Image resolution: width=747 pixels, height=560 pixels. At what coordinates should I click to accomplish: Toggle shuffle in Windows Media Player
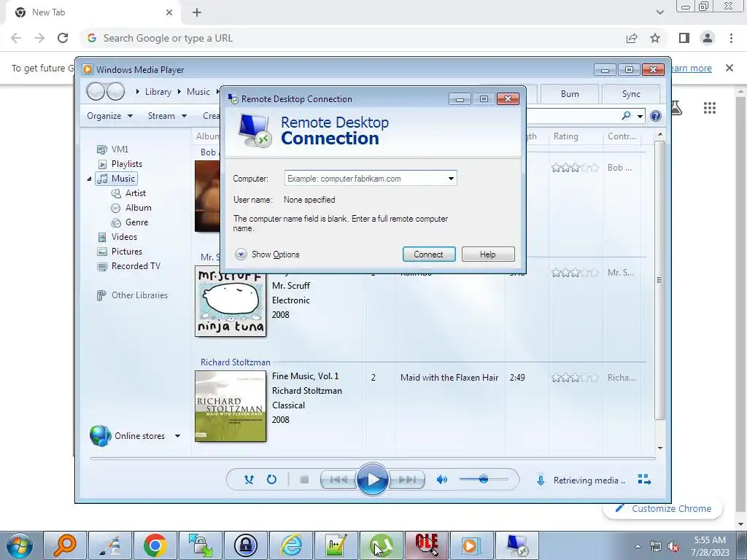click(x=249, y=480)
